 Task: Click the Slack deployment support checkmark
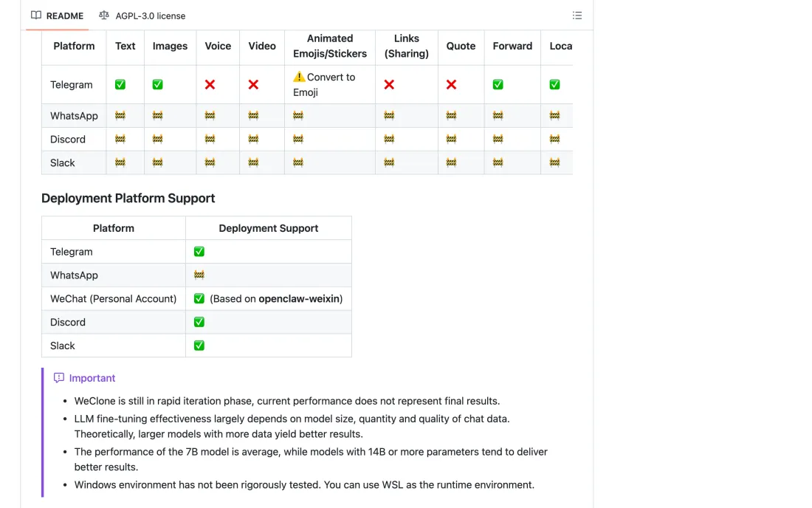tap(199, 346)
